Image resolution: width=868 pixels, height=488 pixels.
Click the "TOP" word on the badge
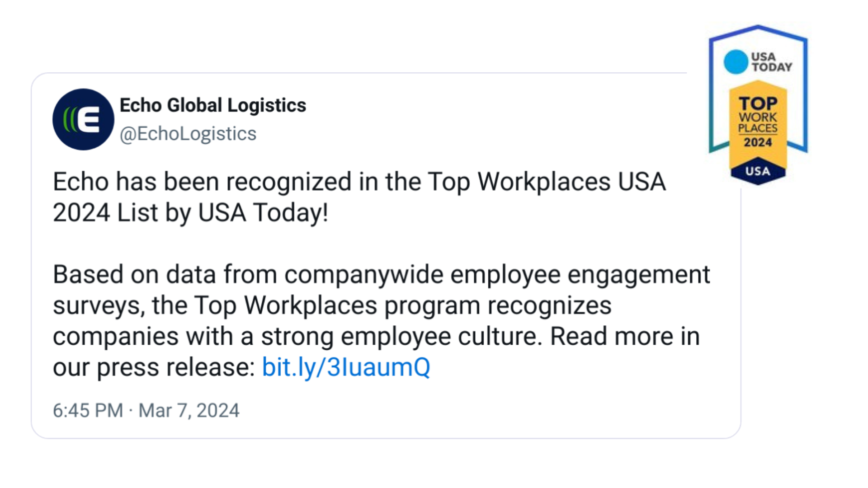coord(758,103)
